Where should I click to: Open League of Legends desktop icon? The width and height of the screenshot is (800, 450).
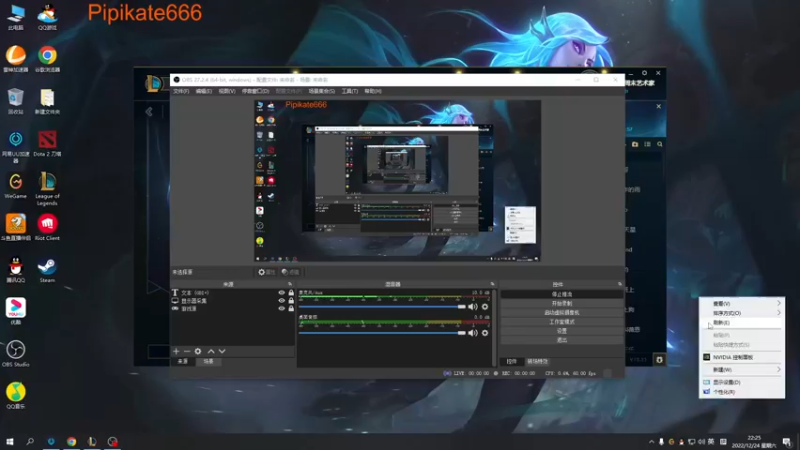47,188
